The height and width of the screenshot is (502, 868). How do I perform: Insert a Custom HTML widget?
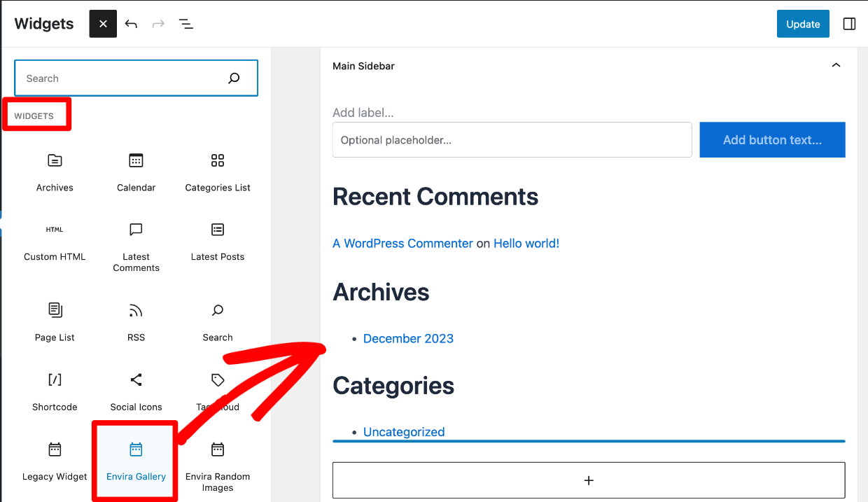point(55,242)
